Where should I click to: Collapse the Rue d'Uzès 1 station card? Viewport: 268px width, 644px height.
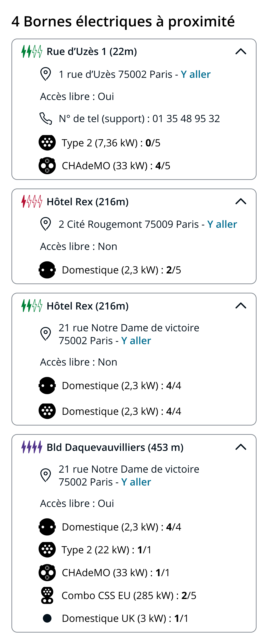tap(241, 52)
